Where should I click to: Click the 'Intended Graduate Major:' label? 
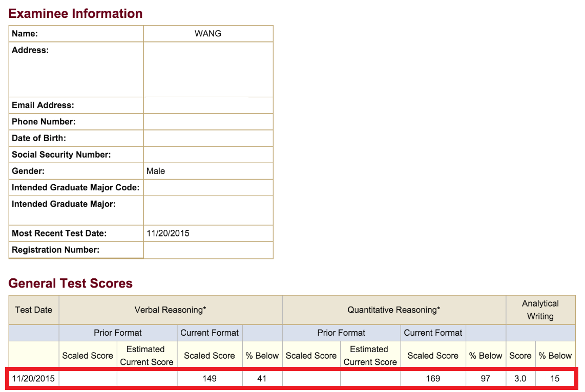click(x=64, y=204)
